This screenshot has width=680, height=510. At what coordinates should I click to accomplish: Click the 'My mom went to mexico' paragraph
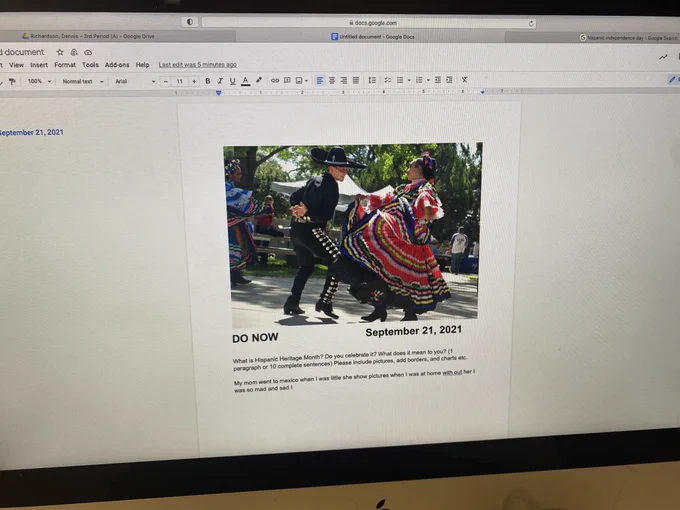coord(354,380)
